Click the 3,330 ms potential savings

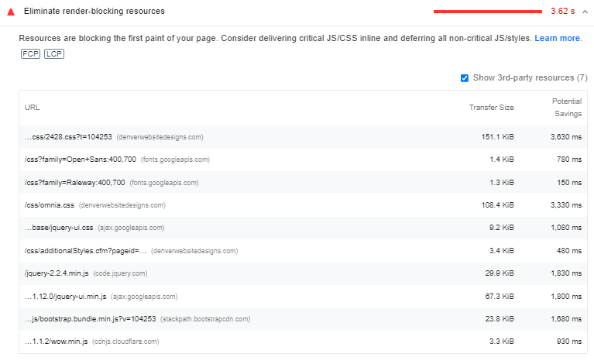pyautogui.click(x=566, y=205)
